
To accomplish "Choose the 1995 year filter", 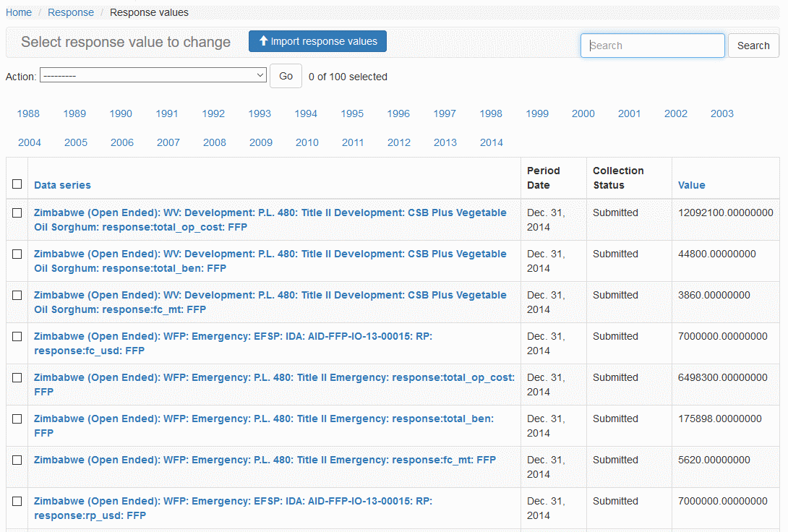I will (x=352, y=113).
